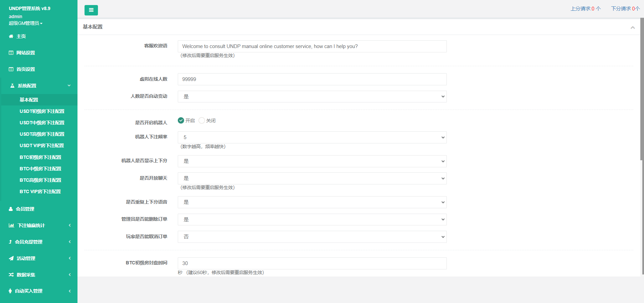This screenshot has width=644, height=303.
Task: Click the paper plane icon beside 活动管理
Action: coord(11,258)
